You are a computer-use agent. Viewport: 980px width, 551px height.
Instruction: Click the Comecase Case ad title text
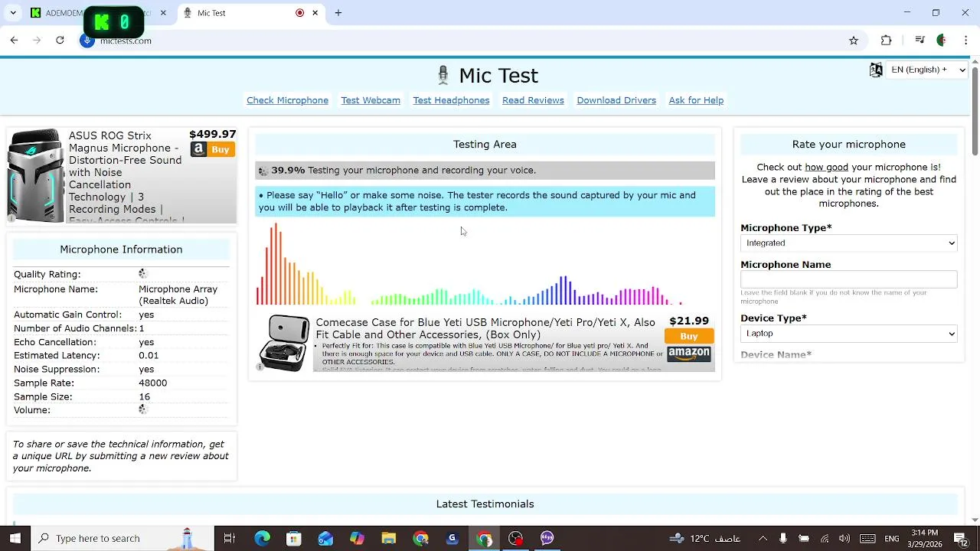pos(485,328)
